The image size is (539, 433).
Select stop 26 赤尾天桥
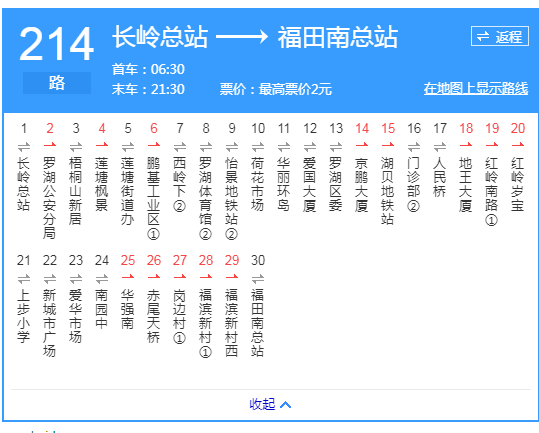click(154, 316)
